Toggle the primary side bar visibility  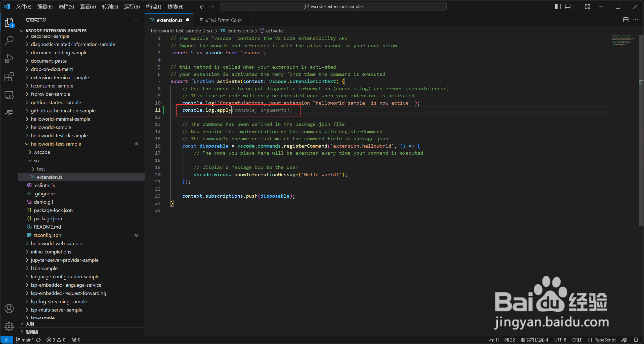click(558, 7)
